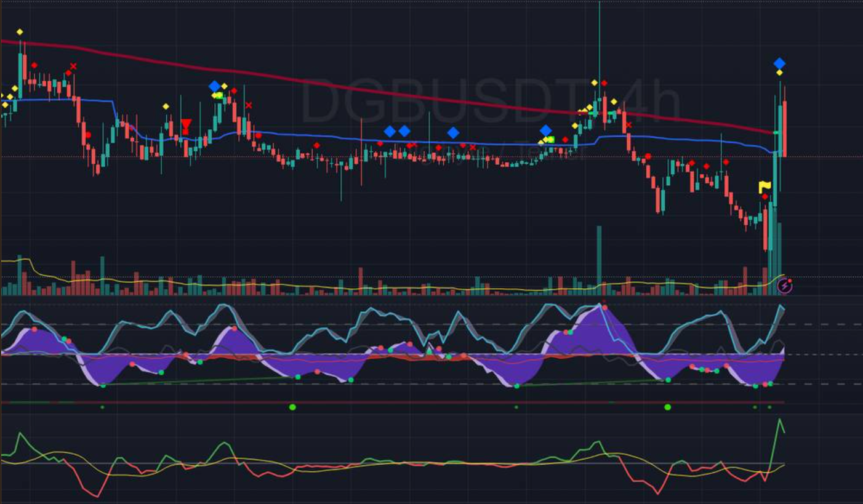Click the yellow diamond above the first tall candle
The width and height of the screenshot is (863, 504).
point(20,32)
